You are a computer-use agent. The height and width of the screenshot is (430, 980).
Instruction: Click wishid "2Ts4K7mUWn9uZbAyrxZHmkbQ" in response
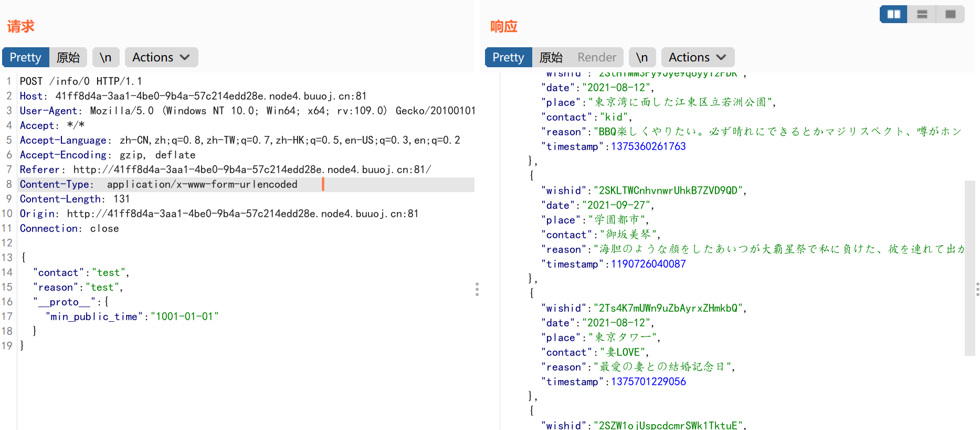tap(669, 308)
